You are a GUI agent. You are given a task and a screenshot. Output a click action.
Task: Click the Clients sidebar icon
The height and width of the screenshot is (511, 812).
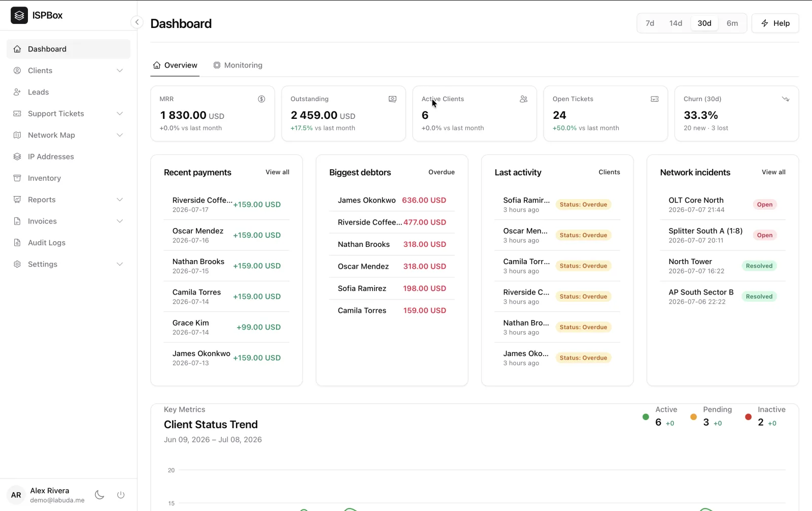pyautogui.click(x=17, y=71)
